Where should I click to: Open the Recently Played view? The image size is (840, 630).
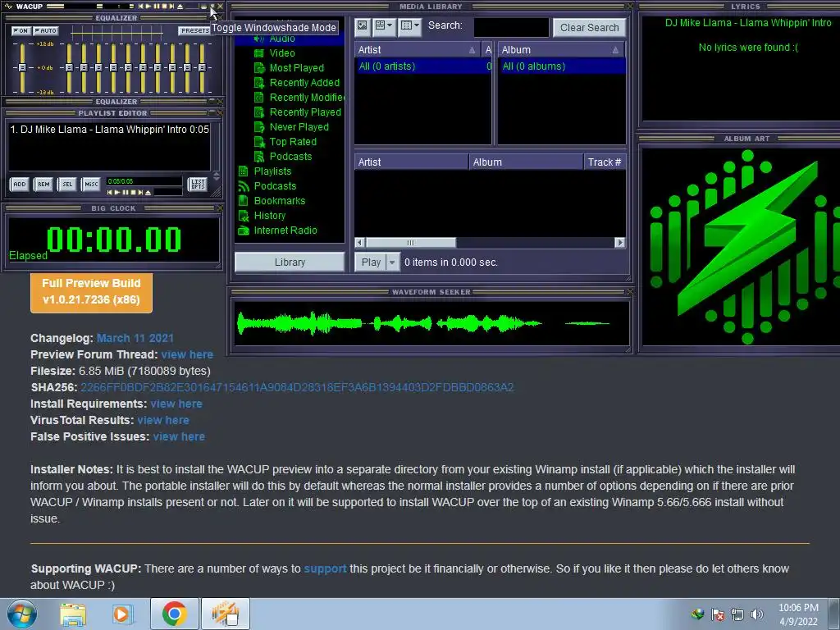click(297, 112)
